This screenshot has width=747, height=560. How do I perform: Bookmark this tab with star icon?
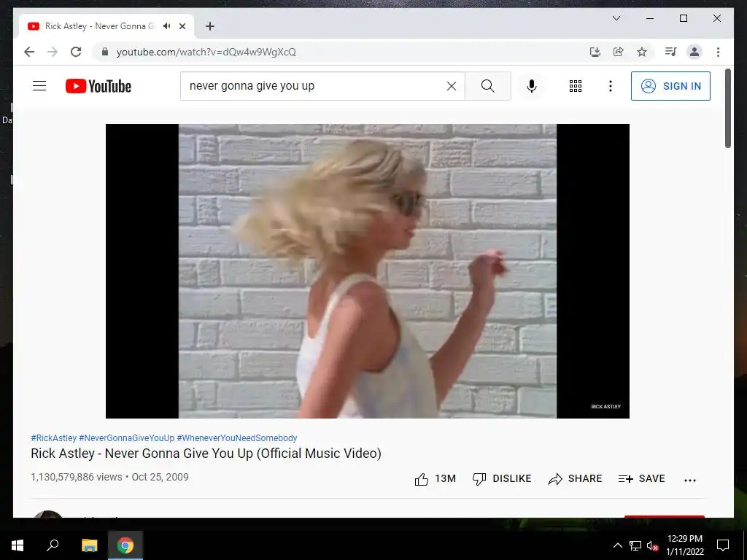coord(642,52)
